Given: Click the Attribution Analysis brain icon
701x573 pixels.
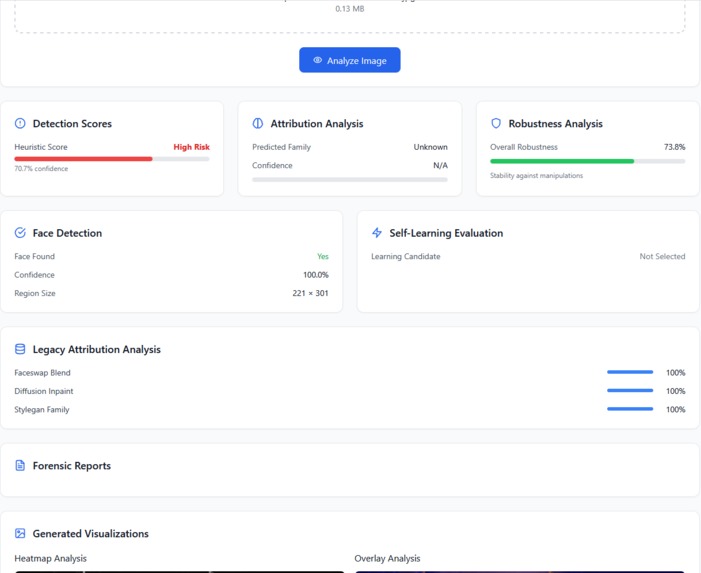Looking at the screenshot, I should point(258,123).
